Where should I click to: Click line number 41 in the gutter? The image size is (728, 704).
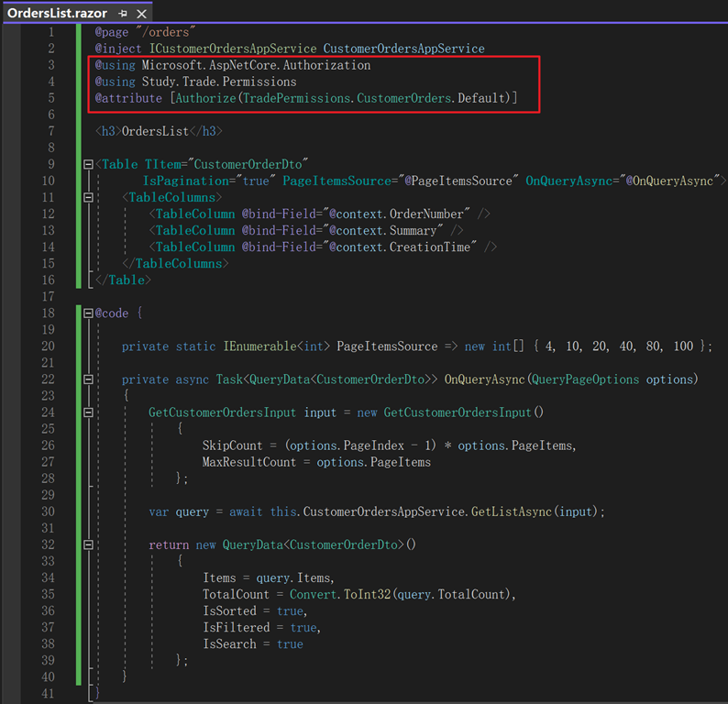click(x=49, y=693)
